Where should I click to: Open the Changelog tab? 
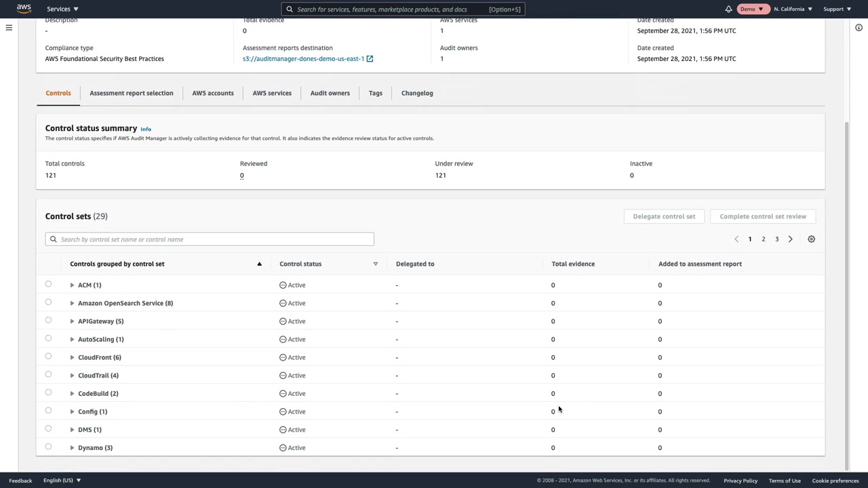coord(417,93)
